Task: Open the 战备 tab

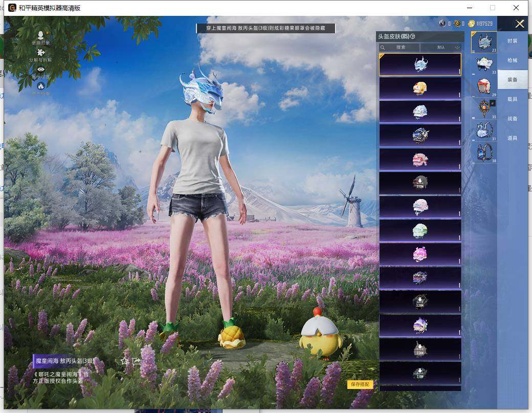Action: [513, 119]
